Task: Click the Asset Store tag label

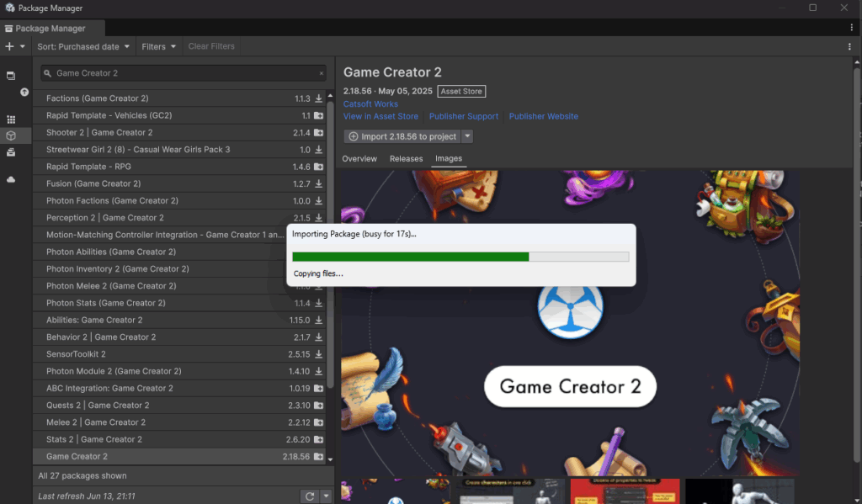Action: pos(461,91)
